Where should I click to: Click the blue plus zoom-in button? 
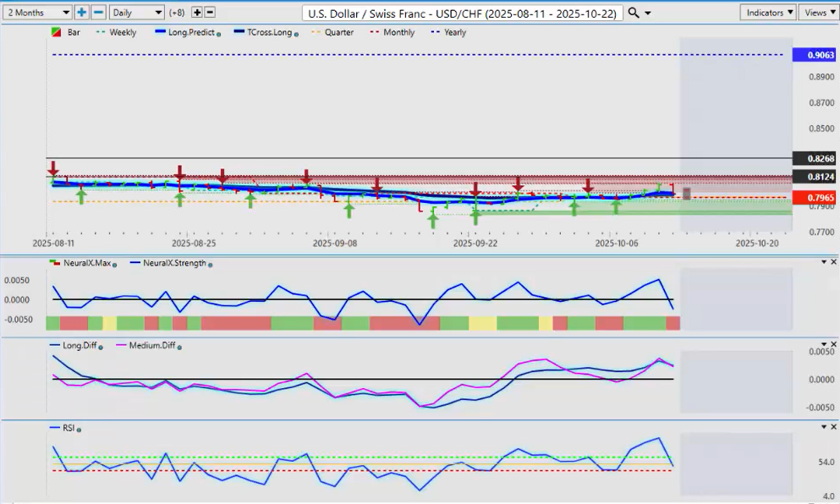[81, 13]
